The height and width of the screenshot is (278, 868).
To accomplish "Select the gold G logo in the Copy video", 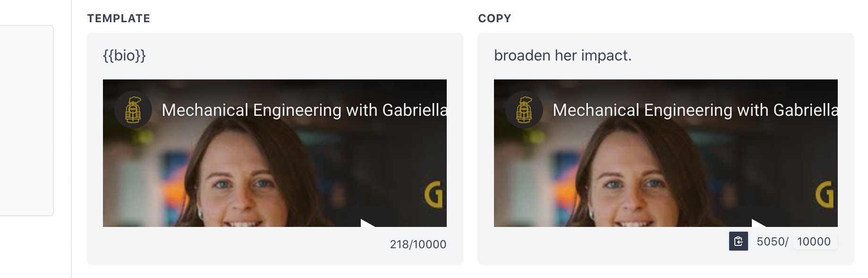I will (825, 194).
